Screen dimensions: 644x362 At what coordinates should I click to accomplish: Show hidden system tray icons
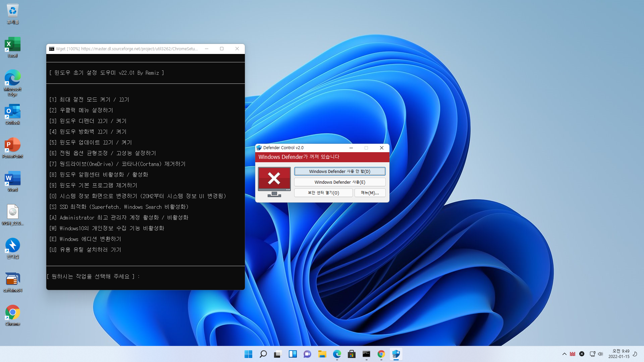(x=564, y=354)
